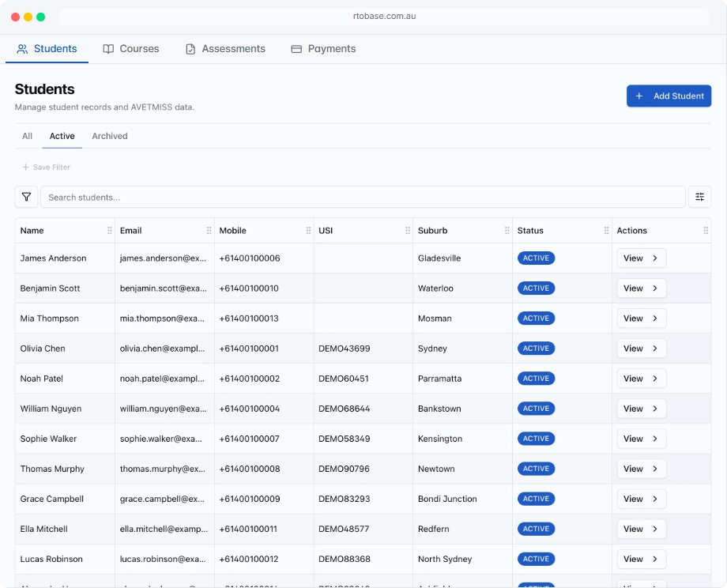Click email noah.patel@exampl...
This screenshot has width=727, height=588.
pos(162,379)
